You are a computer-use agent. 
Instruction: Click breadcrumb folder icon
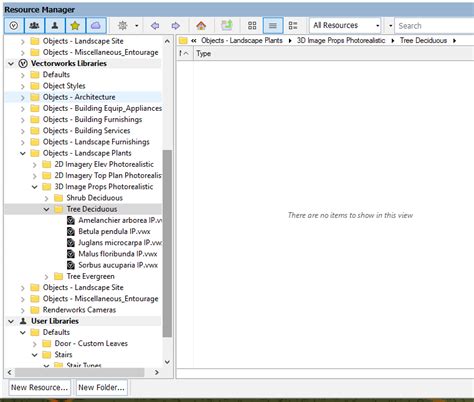[x=183, y=41]
